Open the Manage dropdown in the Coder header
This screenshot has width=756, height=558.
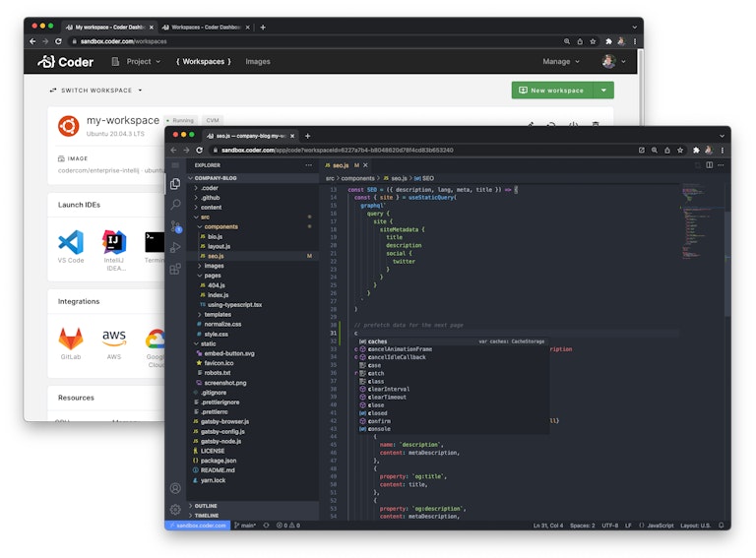[561, 61]
